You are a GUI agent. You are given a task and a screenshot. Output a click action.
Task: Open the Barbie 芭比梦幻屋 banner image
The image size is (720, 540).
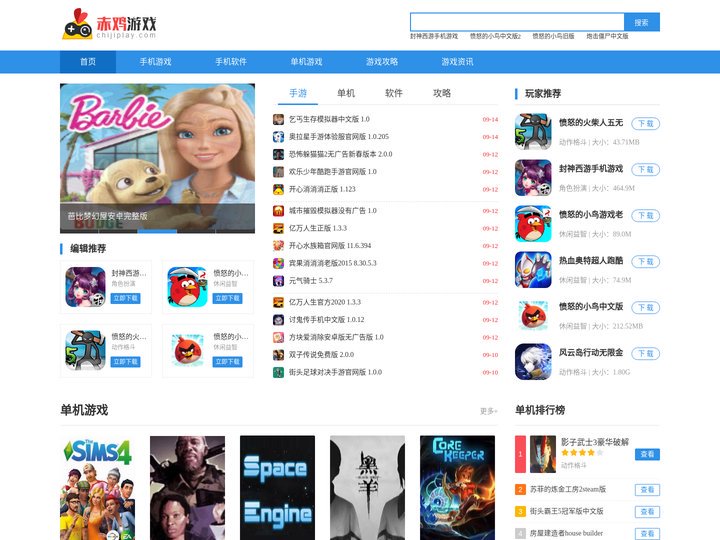(158, 158)
